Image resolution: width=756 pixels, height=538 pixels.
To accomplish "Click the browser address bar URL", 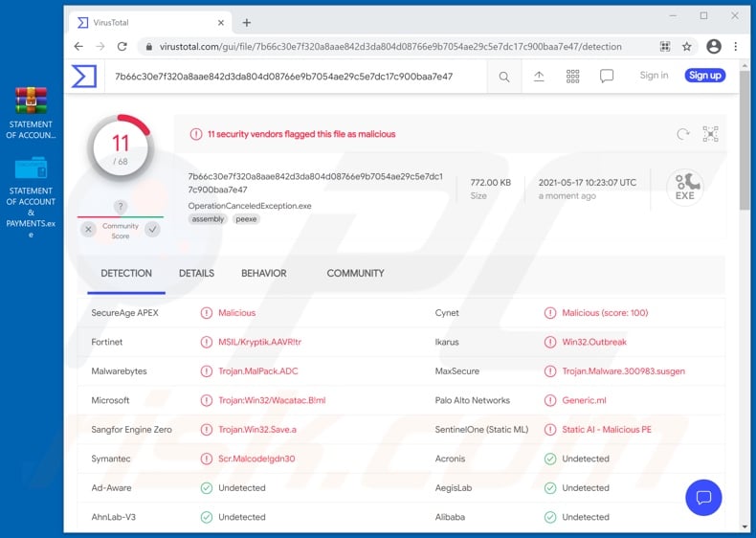I will click(390, 46).
